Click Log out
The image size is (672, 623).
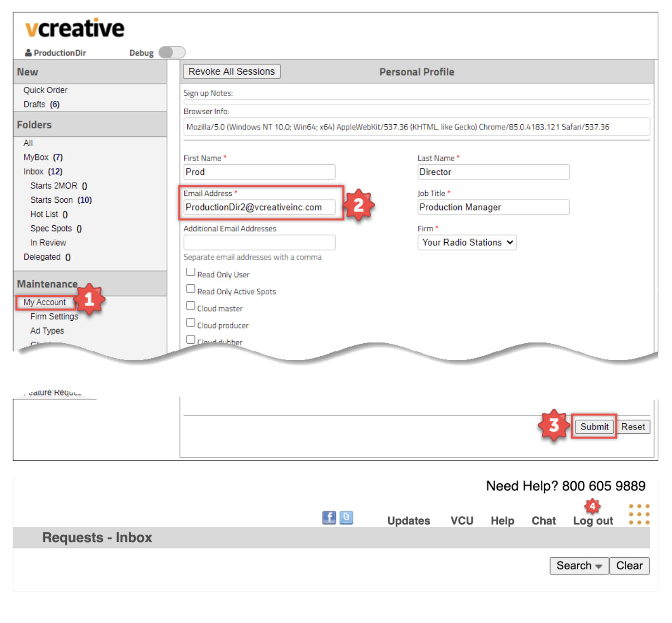pos(593,521)
